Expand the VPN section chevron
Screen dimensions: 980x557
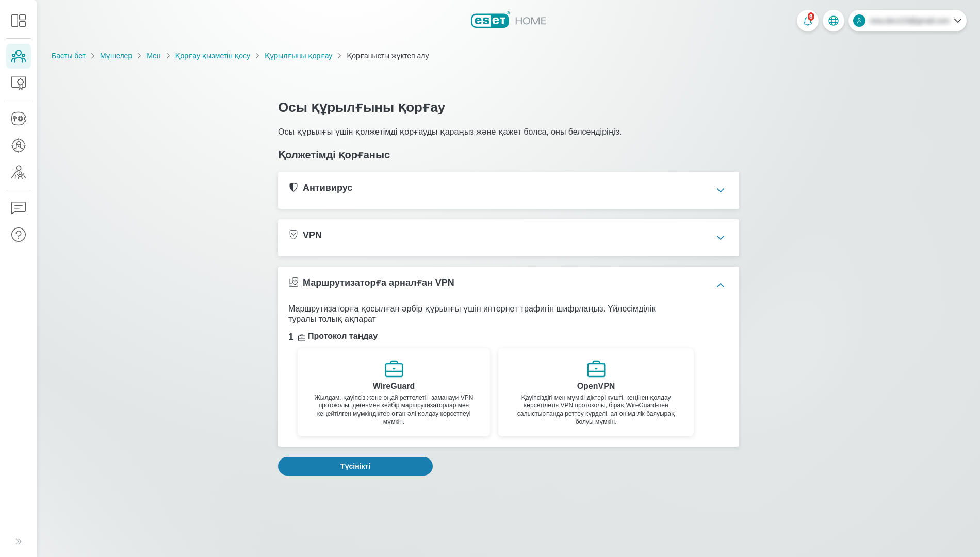click(x=721, y=238)
